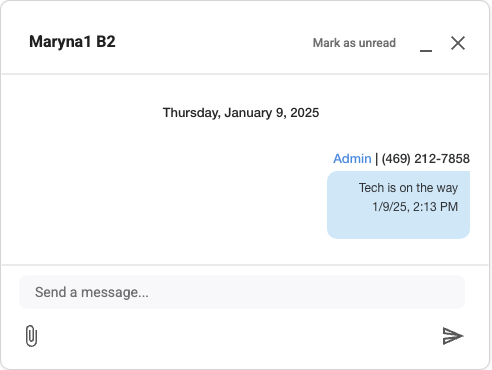This screenshot has height=370, width=492.
Task: Open the Admin sender link
Action: click(352, 159)
